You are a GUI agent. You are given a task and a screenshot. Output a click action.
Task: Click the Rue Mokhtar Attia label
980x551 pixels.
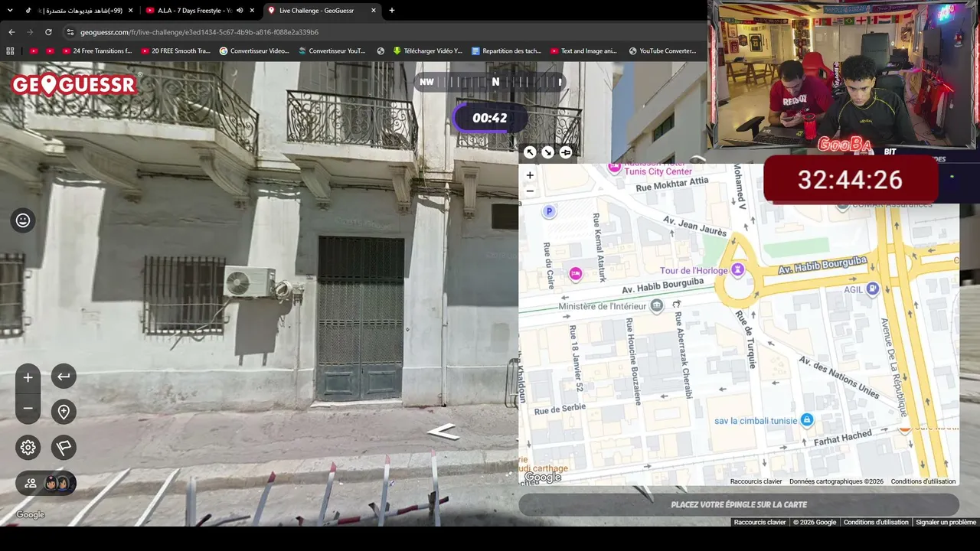(672, 184)
